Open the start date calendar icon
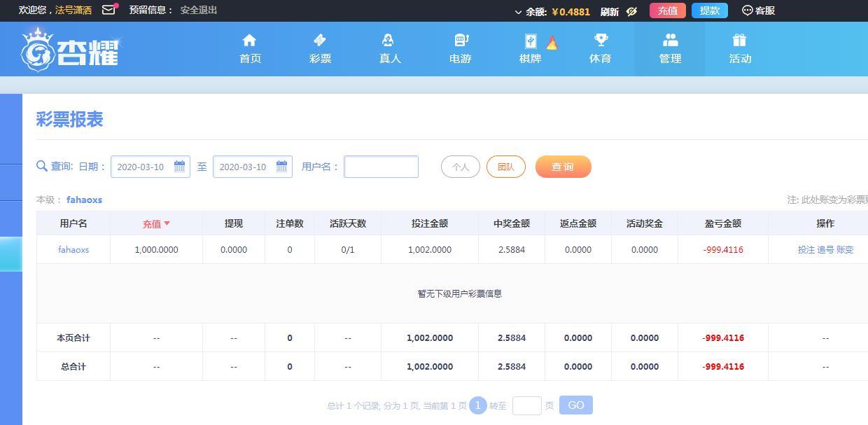 pos(180,167)
